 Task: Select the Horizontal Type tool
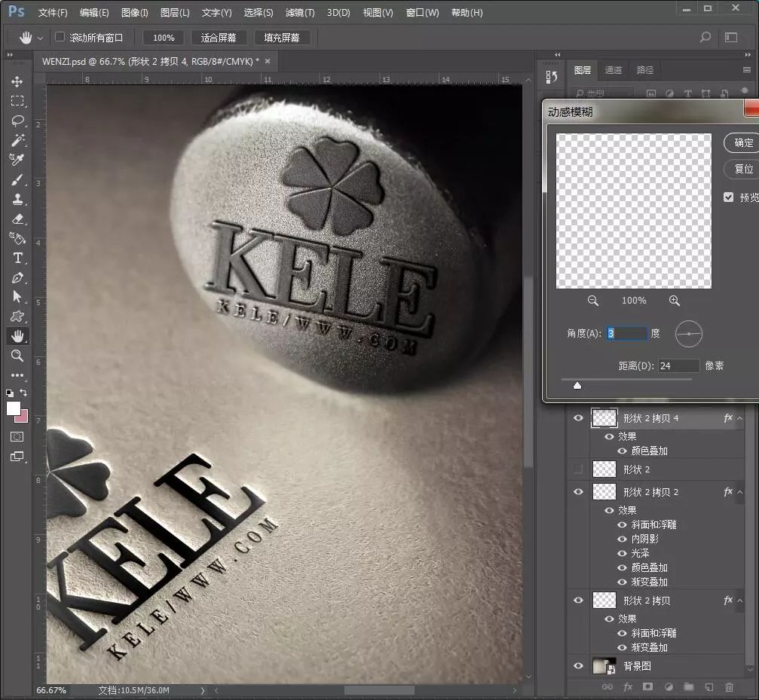(17, 258)
